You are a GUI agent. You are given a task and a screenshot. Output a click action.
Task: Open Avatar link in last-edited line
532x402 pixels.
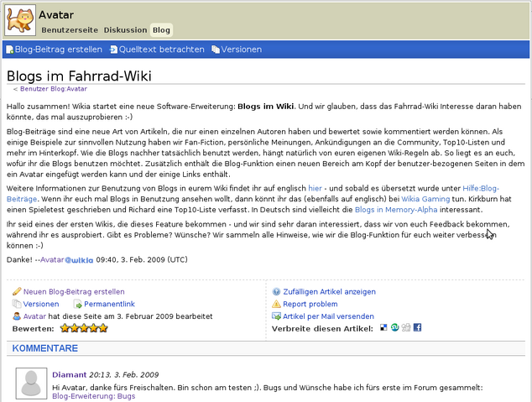34,316
